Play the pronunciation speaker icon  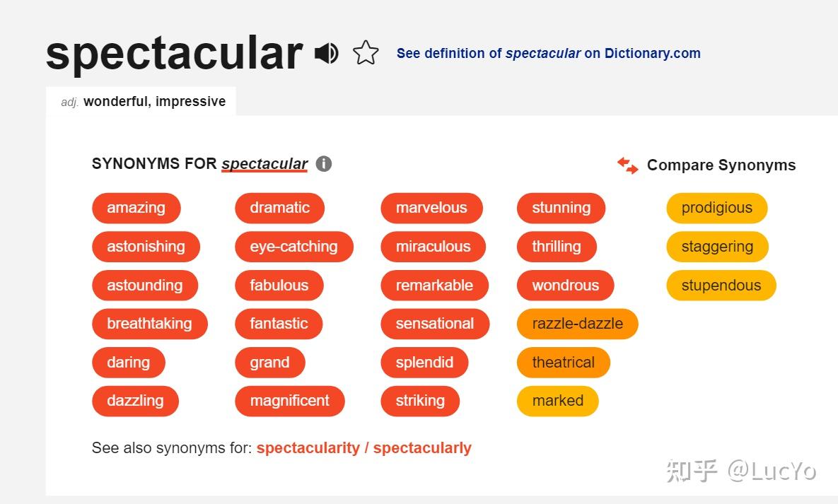click(x=326, y=54)
